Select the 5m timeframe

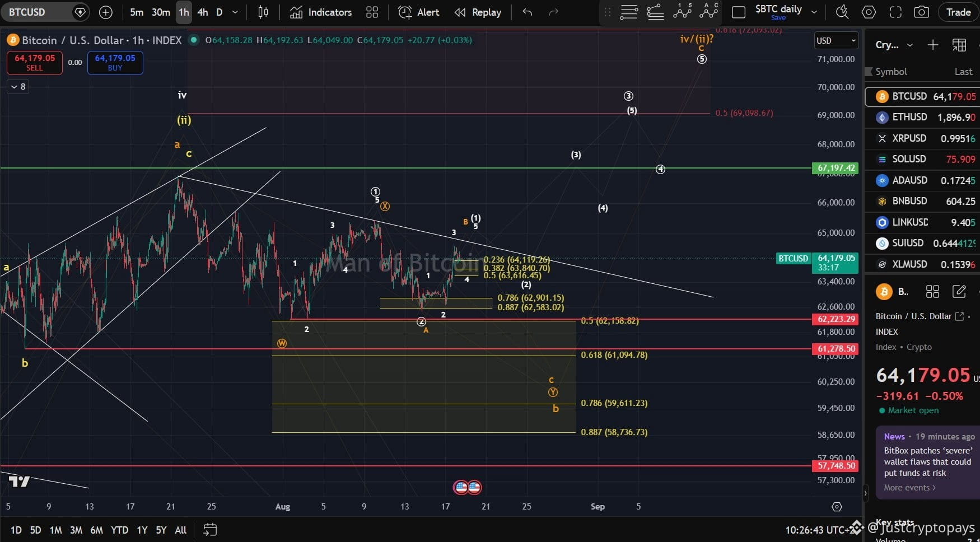137,12
